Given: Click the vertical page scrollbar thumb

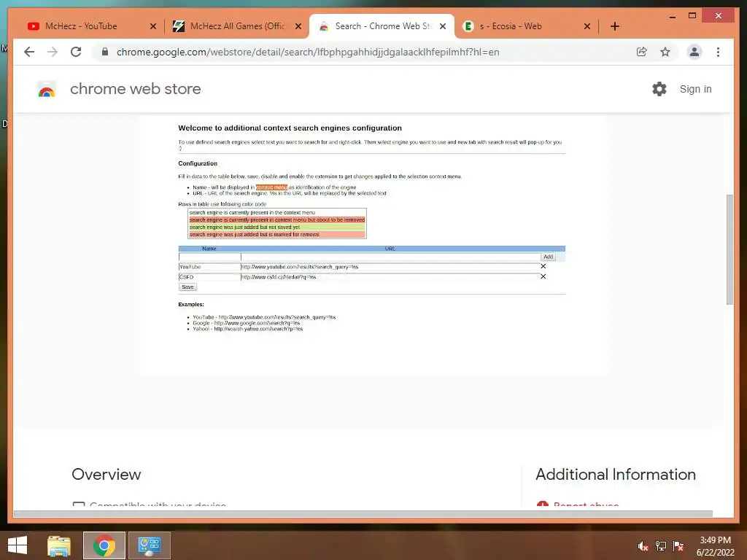Looking at the screenshot, I should point(729,249).
